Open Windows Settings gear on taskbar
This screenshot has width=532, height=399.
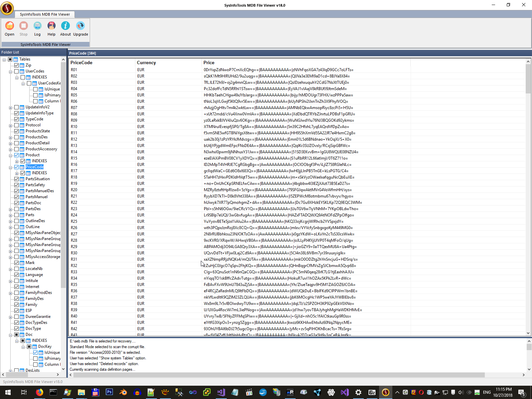(358, 392)
